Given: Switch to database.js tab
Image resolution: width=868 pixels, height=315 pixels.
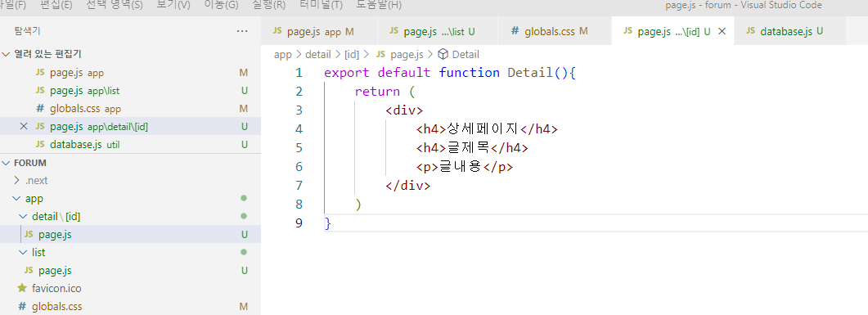Looking at the screenshot, I should [790, 32].
